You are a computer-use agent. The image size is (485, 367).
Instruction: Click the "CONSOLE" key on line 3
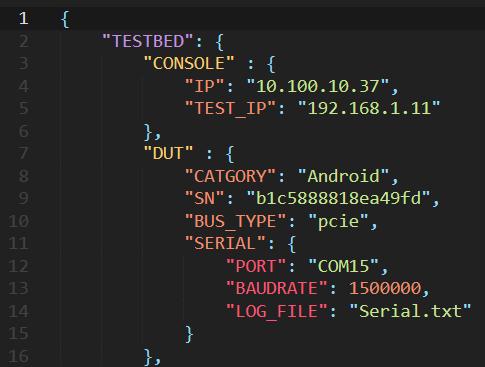point(189,63)
